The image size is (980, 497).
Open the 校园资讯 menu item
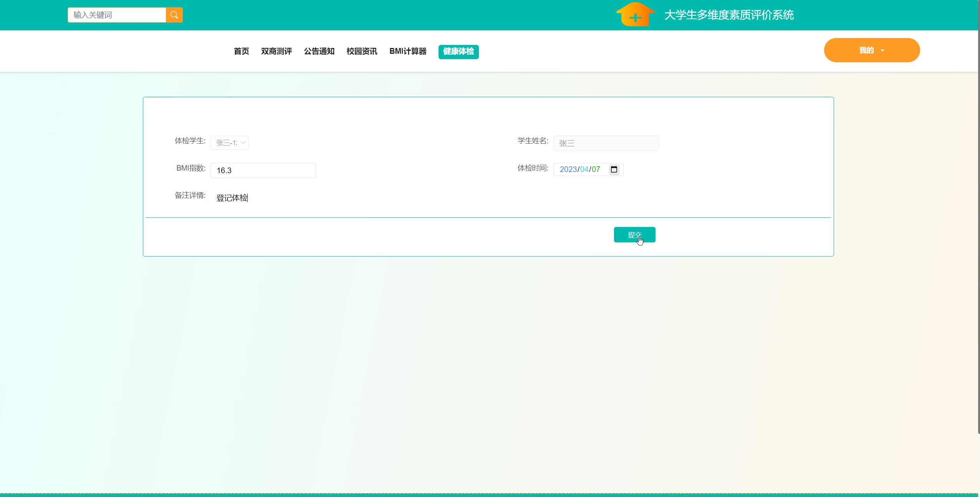[362, 51]
